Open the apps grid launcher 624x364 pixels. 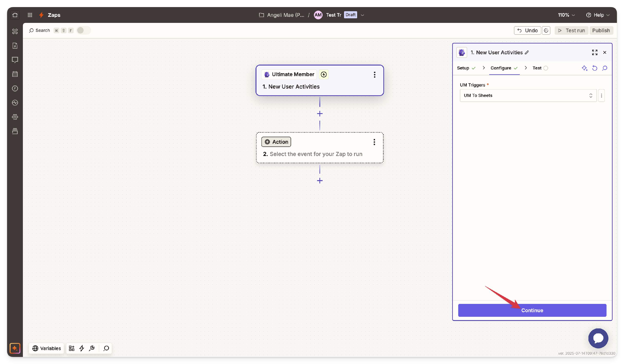[x=30, y=15]
